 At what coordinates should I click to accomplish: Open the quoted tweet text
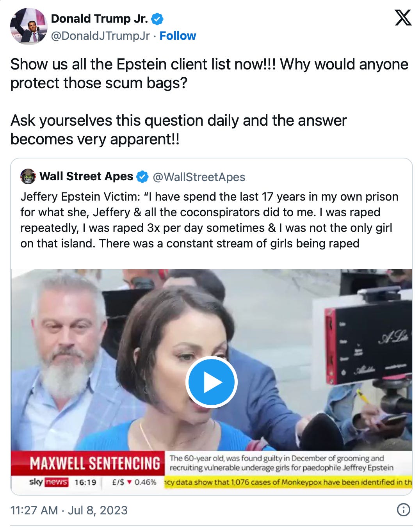210,220
